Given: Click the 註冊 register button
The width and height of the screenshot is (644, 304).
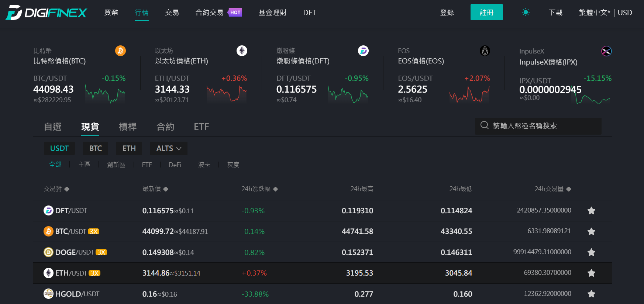Looking at the screenshot, I should [486, 12].
